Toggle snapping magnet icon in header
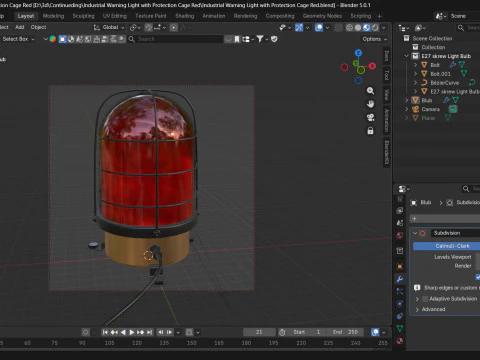This screenshot has width=480, height=360. pos(149,27)
